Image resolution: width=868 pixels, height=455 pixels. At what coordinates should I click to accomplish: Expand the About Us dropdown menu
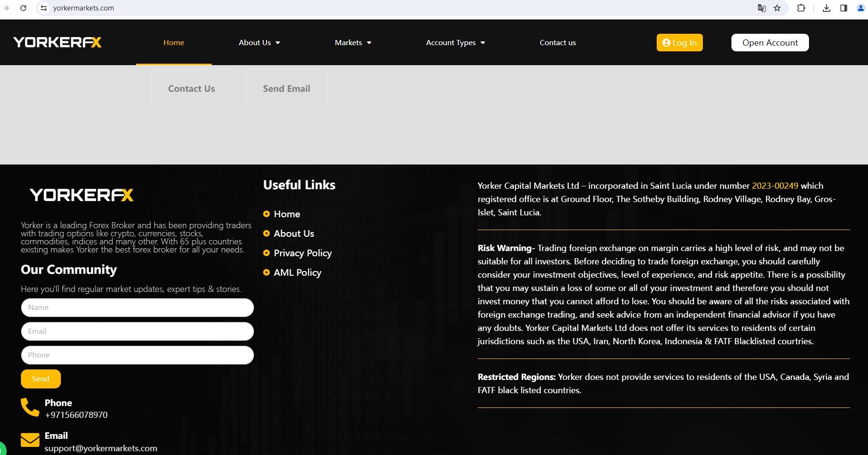coord(259,42)
